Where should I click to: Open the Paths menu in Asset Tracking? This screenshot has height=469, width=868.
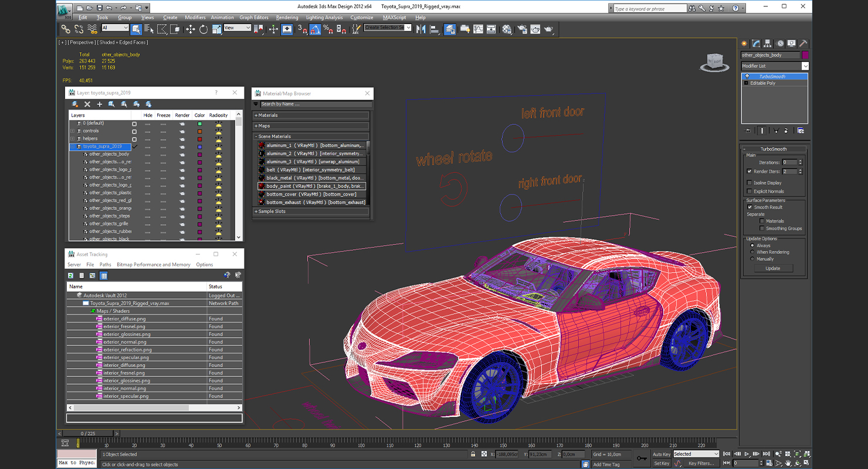(105, 265)
